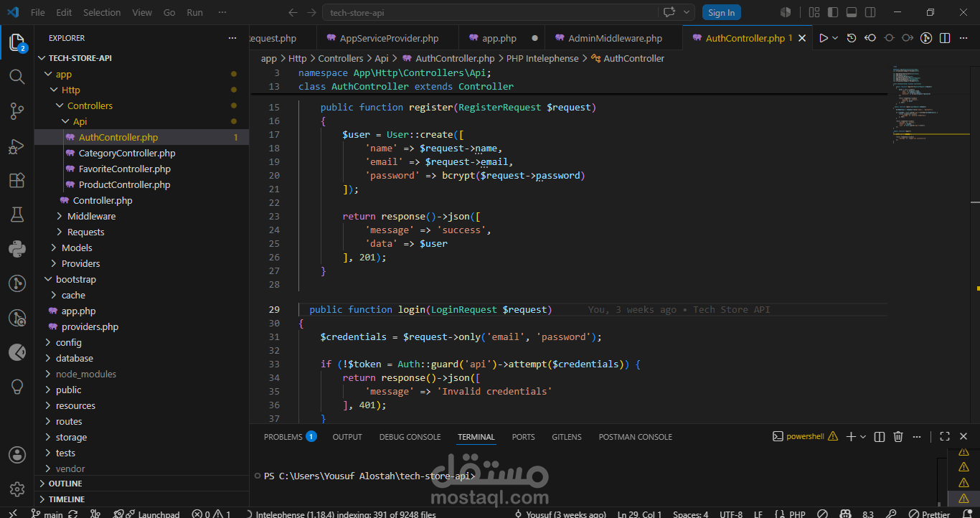The height and width of the screenshot is (518, 980).
Task: Open the Python extension view
Action: [17, 249]
